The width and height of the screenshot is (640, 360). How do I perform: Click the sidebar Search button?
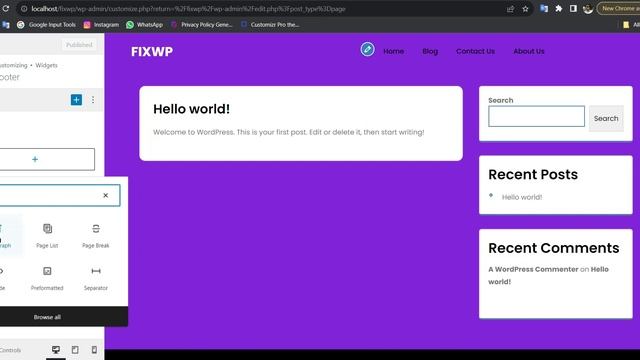[606, 118]
